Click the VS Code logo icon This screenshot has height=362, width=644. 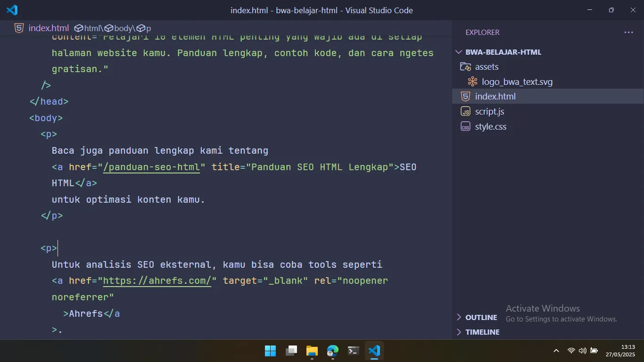[x=12, y=10]
